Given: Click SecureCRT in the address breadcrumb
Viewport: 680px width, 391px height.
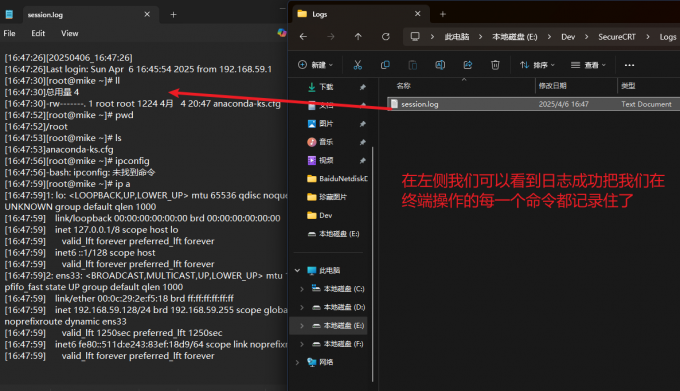Looking at the screenshot, I should pos(617,37).
